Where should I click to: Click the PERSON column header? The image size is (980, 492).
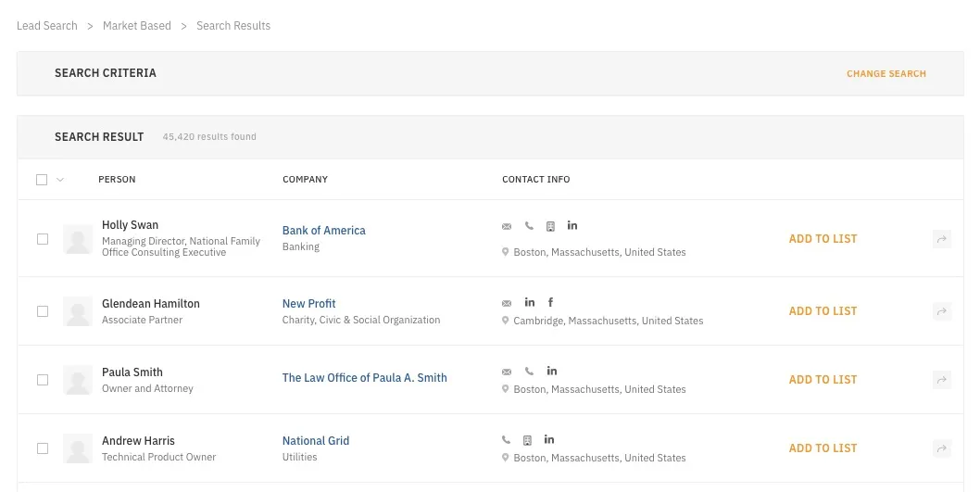(117, 180)
